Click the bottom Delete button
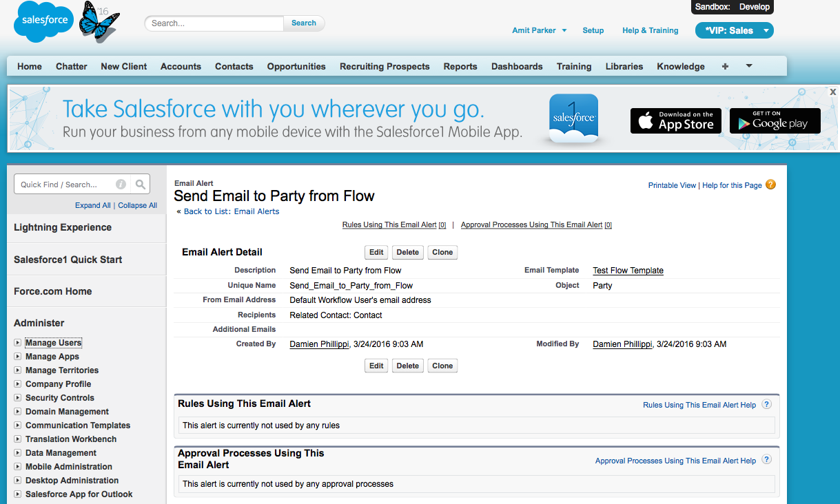Screen dimensions: 840x504 408,366
